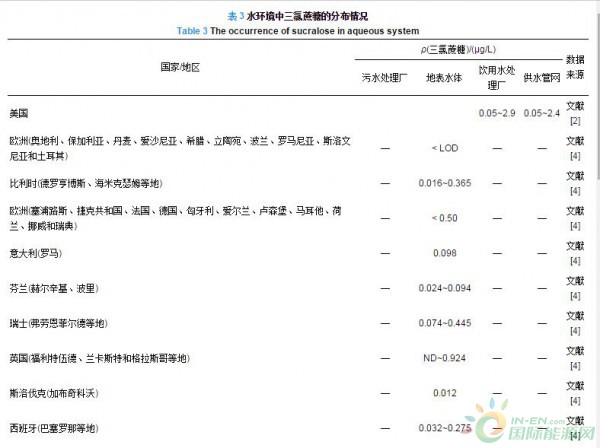Screen dimensions: 600x448
Task: Select the "< LOD" surface water value
Action: click(x=444, y=148)
